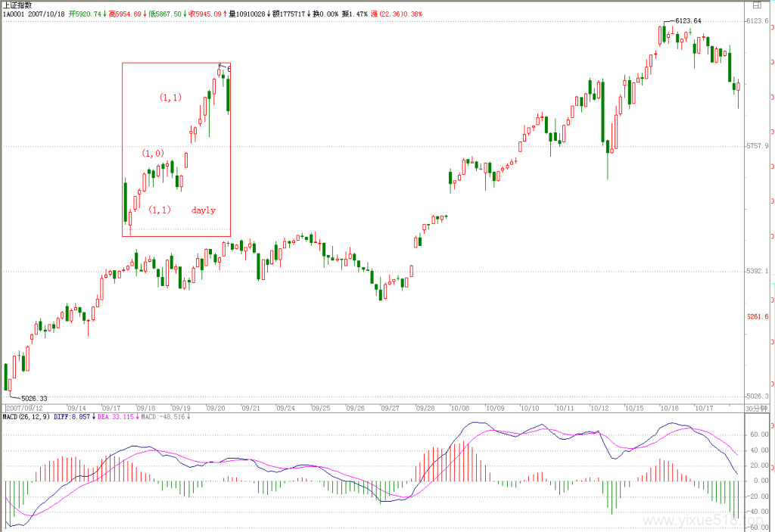Select the 10/16 date marker on time axis
The height and width of the screenshot is (532, 775).
click(669, 409)
